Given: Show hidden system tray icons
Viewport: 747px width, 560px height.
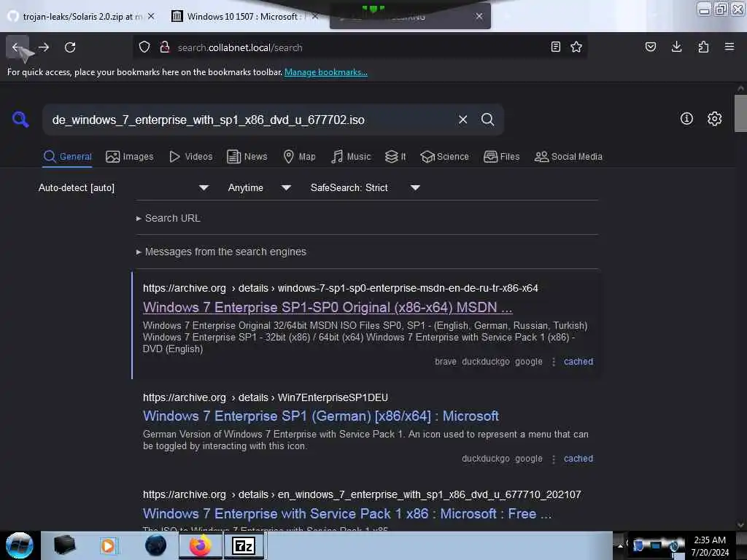Looking at the screenshot, I should tap(620, 545).
